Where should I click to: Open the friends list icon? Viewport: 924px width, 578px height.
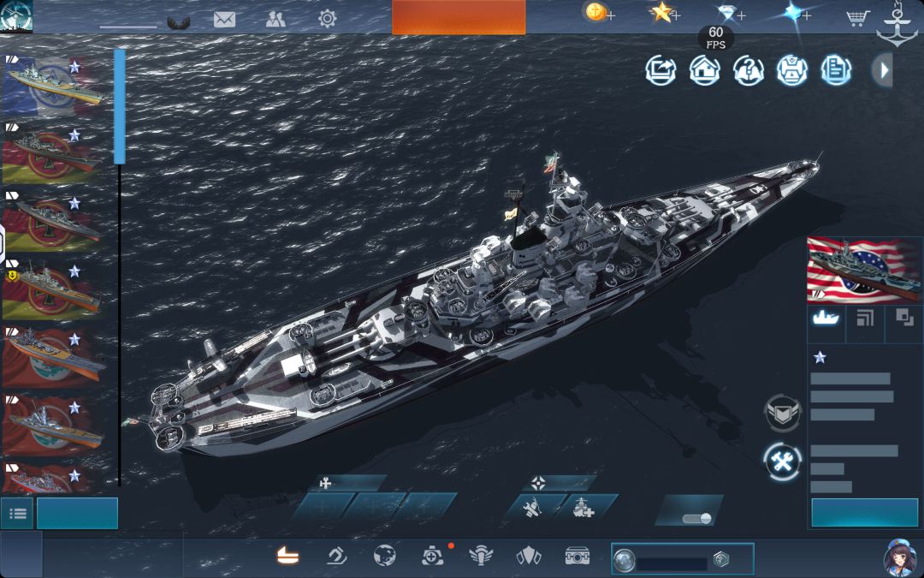click(x=275, y=20)
